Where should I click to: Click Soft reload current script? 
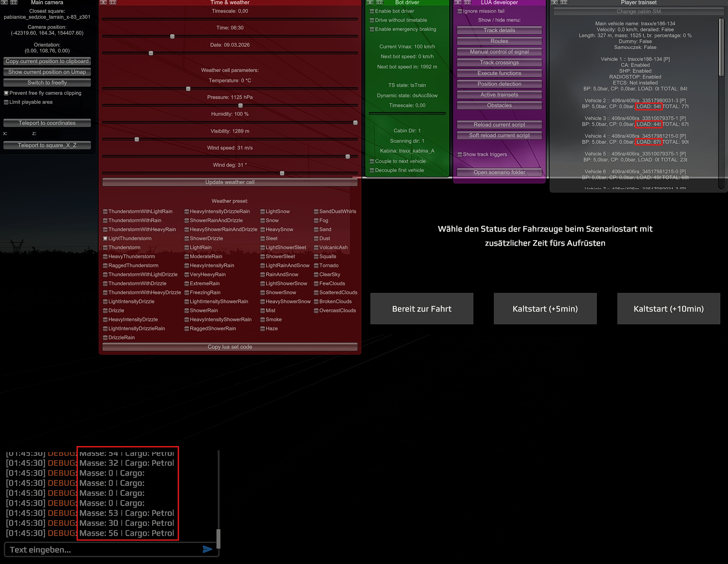point(499,136)
